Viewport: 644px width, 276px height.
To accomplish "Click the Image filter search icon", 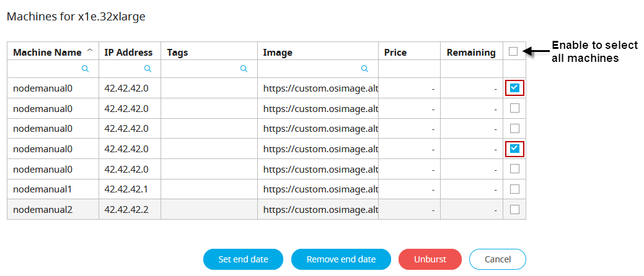I will (x=364, y=69).
